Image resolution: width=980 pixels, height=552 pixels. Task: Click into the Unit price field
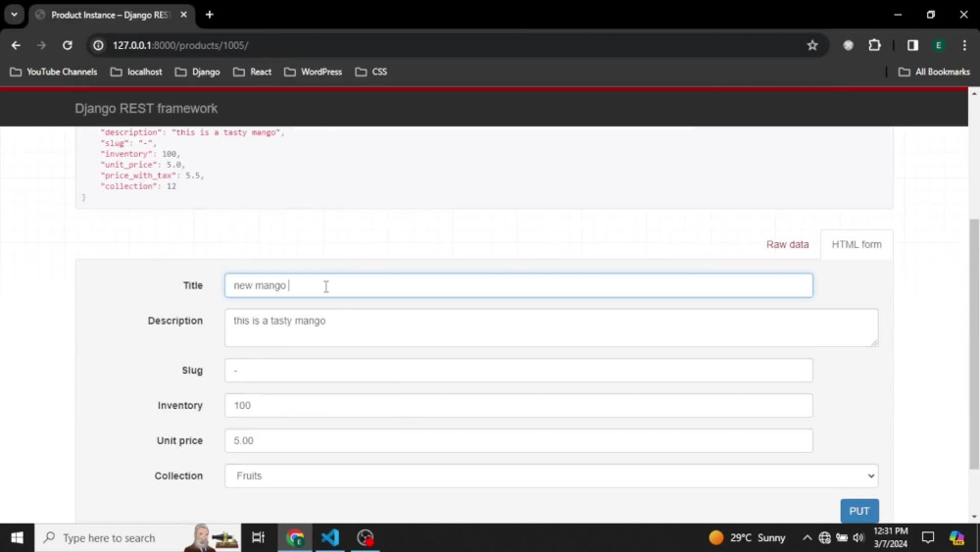click(x=518, y=441)
